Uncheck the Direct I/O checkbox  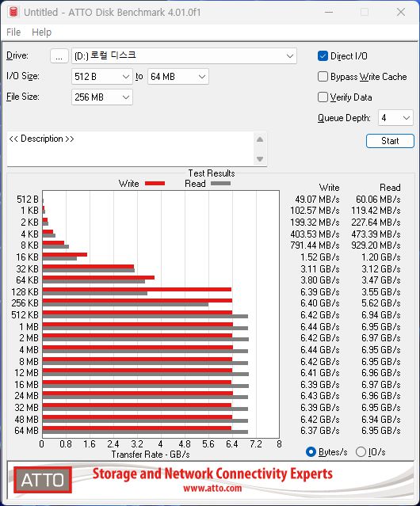(323, 56)
